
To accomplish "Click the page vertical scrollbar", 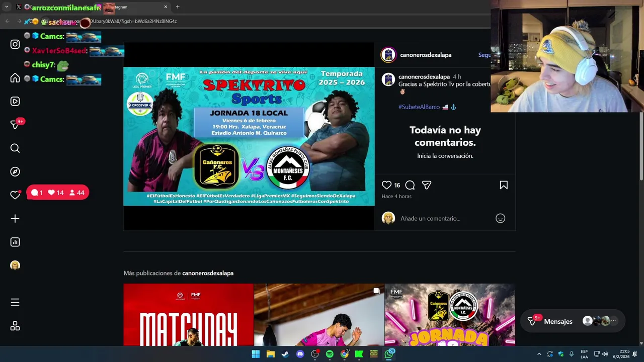I will pyautogui.click(x=641, y=146).
